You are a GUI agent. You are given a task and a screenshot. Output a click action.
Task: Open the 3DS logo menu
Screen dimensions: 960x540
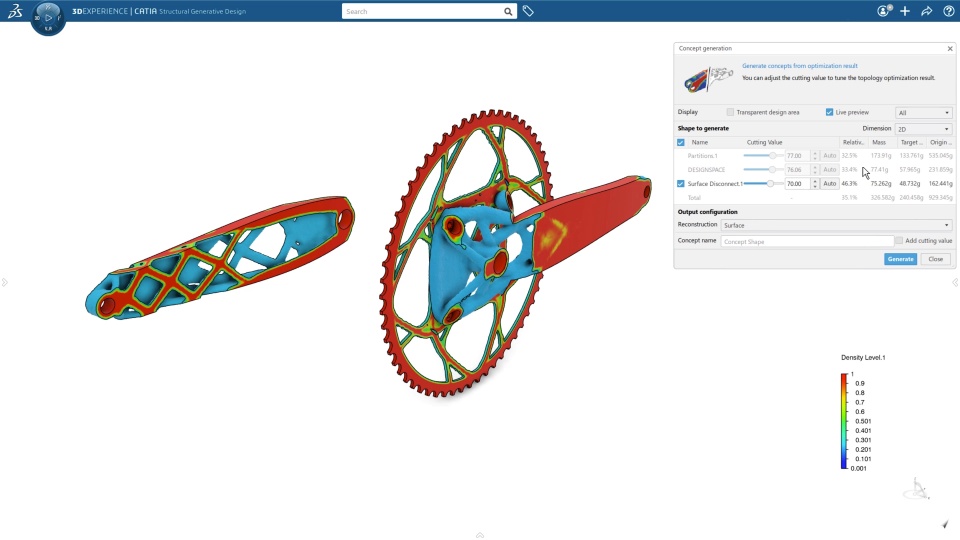[15, 10]
